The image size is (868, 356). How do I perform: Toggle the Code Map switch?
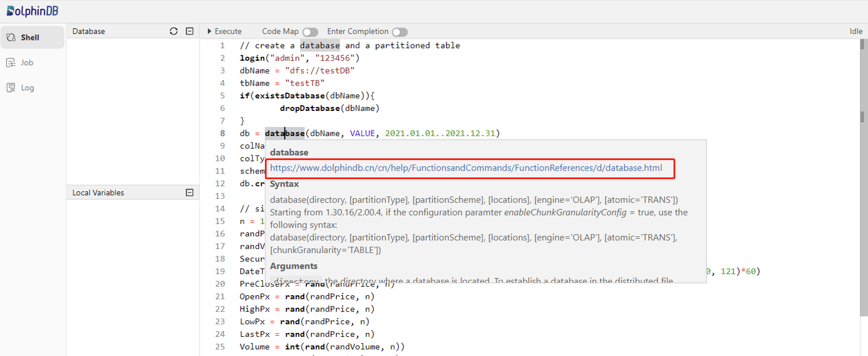click(310, 32)
